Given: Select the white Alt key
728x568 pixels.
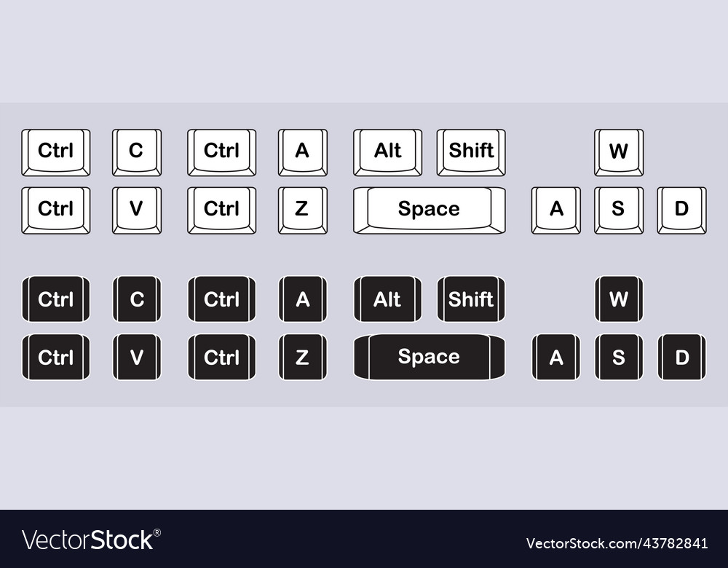Looking at the screenshot, I should coord(388,152).
